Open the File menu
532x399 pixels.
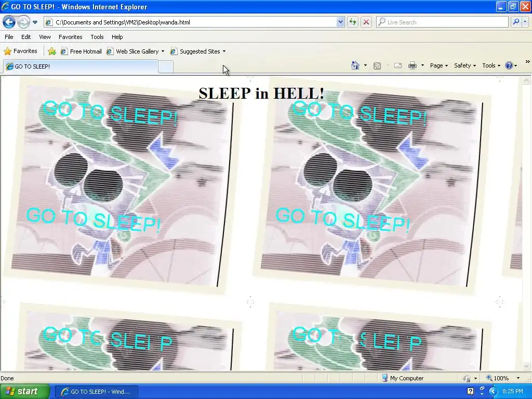pyautogui.click(x=9, y=37)
